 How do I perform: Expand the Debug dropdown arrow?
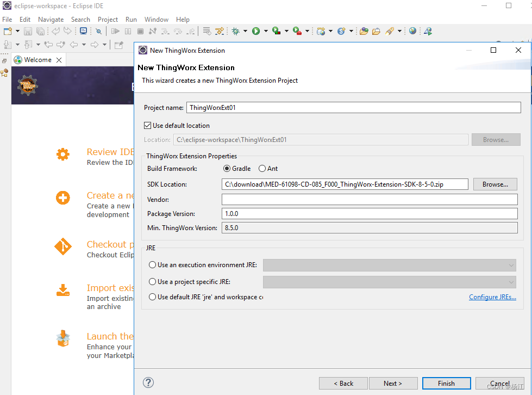pos(245,31)
